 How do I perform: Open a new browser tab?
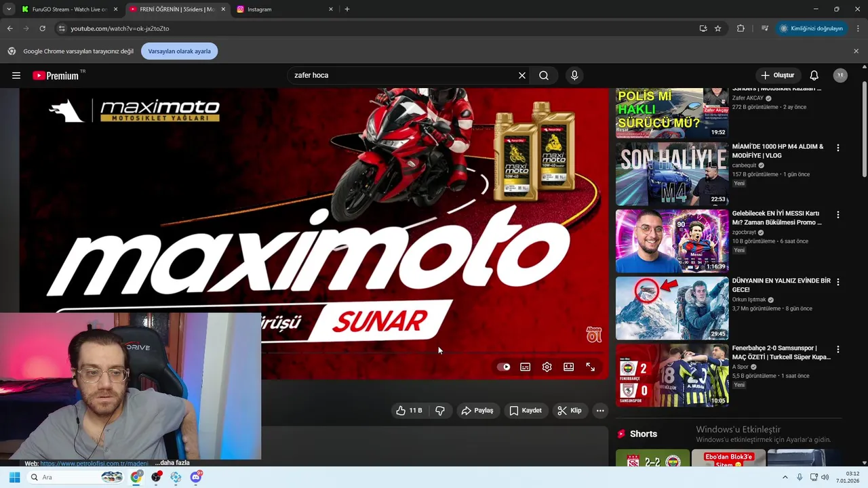click(347, 9)
